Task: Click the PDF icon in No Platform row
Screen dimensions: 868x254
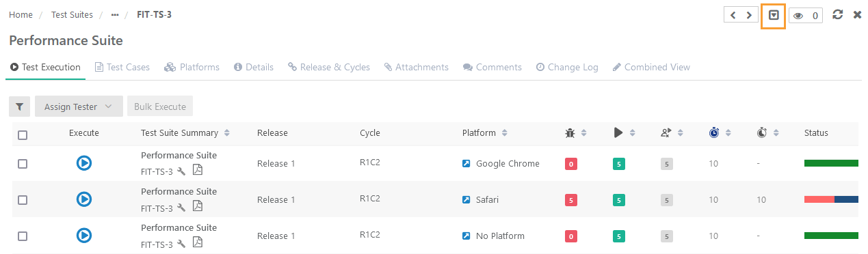Action: [197, 242]
